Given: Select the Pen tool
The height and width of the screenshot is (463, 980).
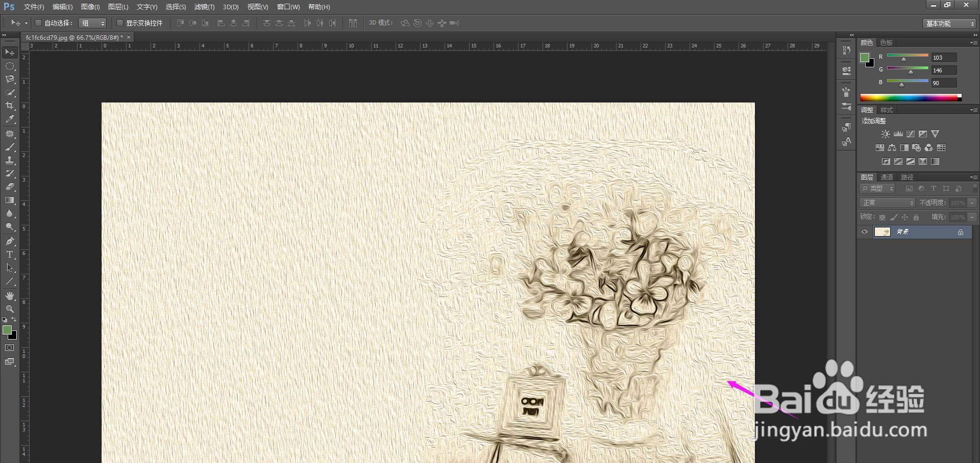Looking at the screenshot, I should click(10, 241).
